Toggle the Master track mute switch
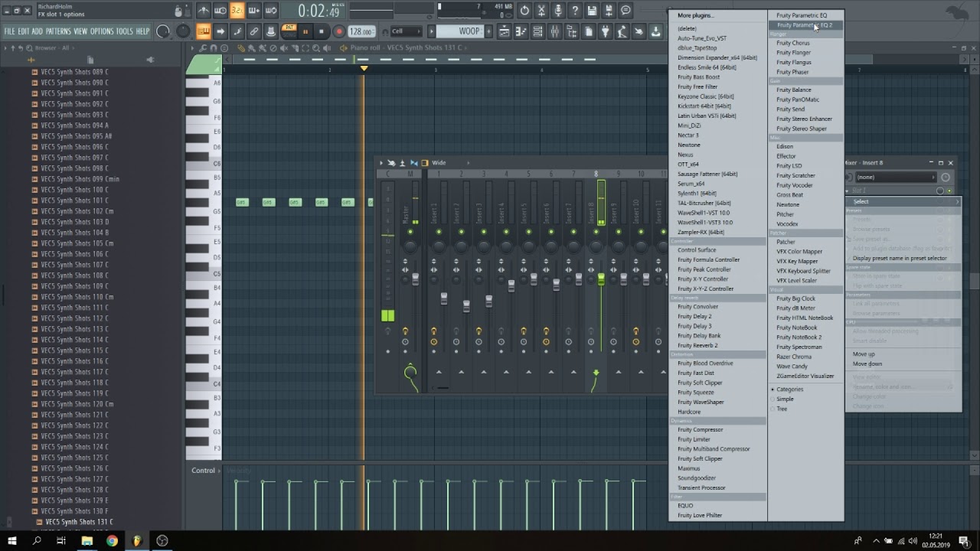Viewport: 980px width, 551px height. [410, 231]
